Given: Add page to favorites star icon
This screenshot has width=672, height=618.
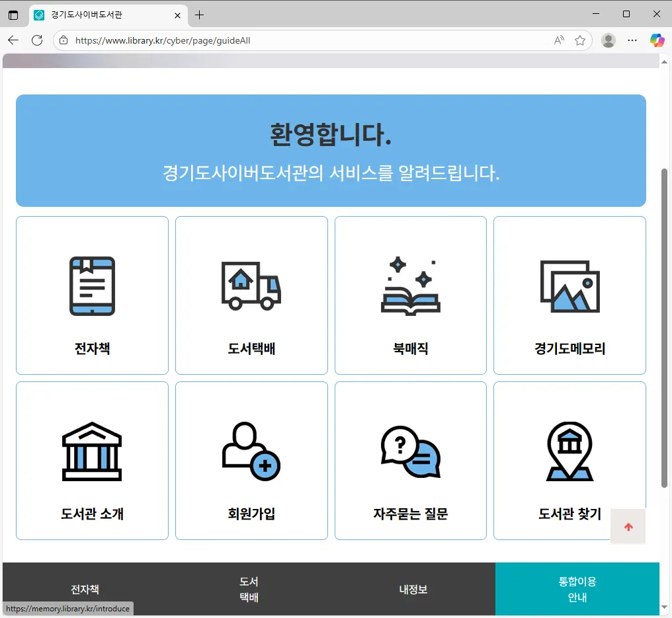Looking at the screenshot, I should coord(580,40).
